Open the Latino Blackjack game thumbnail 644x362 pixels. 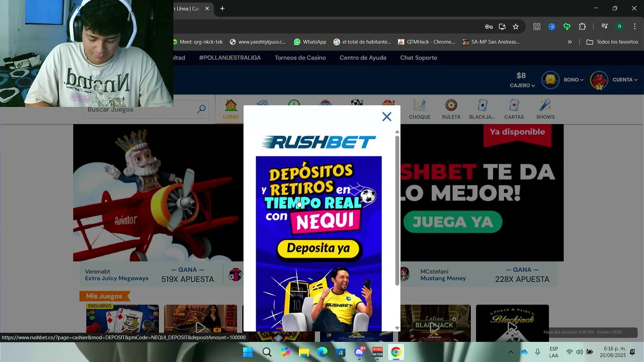(434, 323)
